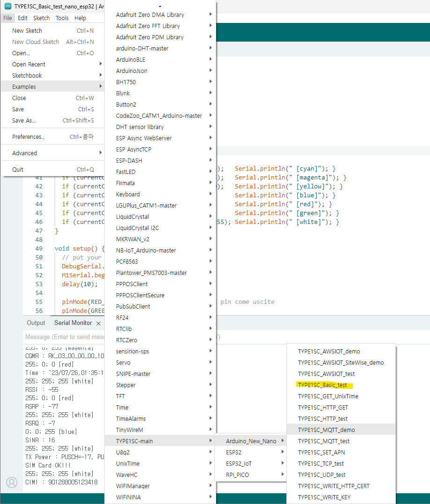Close the Serial Monitor tab with X
430x504 pixels.
point(98,324)
